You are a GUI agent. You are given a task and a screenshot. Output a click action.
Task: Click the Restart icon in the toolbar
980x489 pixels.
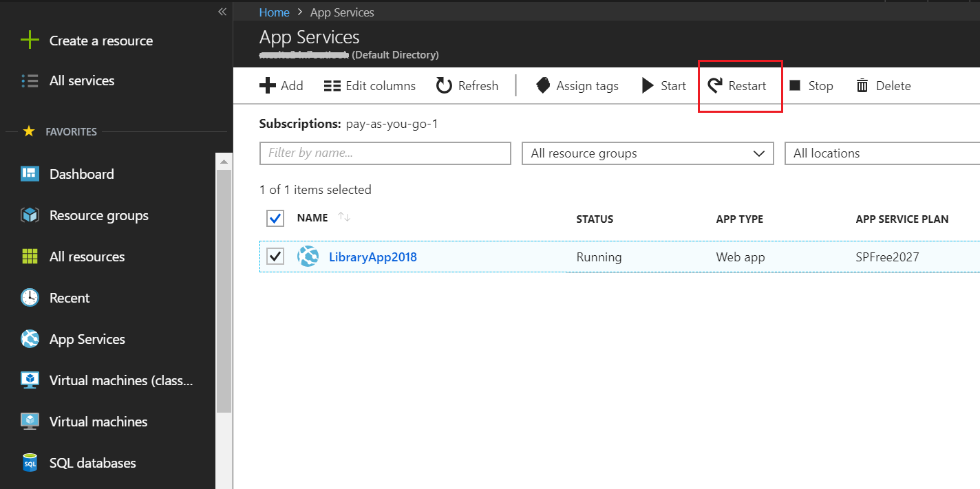pos(716,85)
